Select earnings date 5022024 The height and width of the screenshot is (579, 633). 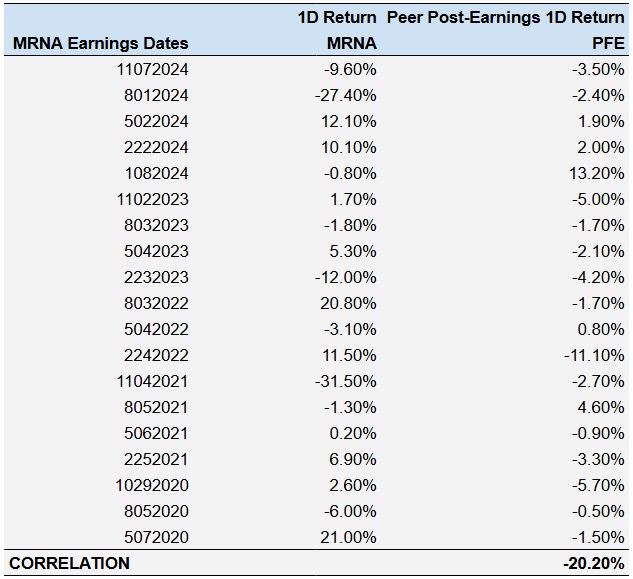[x=156, y=122]
